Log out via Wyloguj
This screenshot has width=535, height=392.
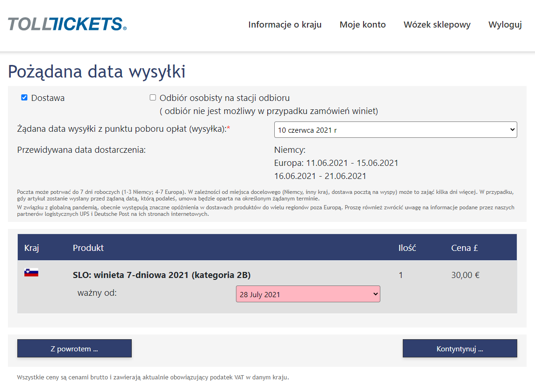pyautogui.click(x=505, y=25)
